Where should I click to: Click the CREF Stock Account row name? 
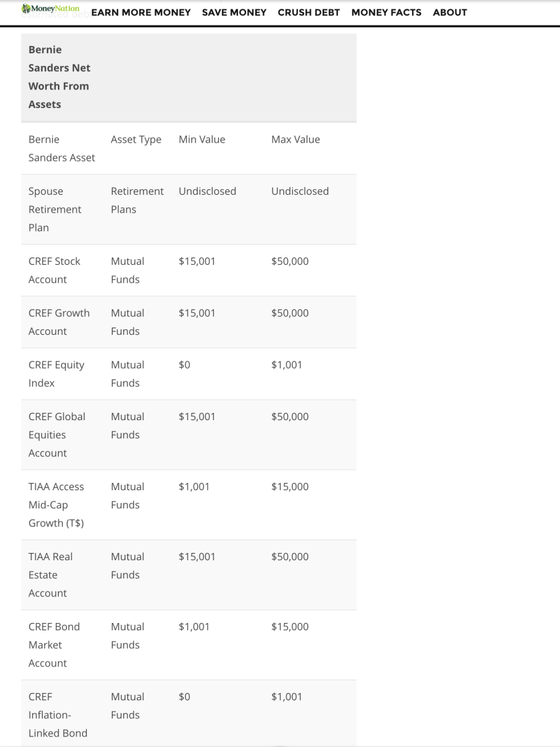pos(54,270)
